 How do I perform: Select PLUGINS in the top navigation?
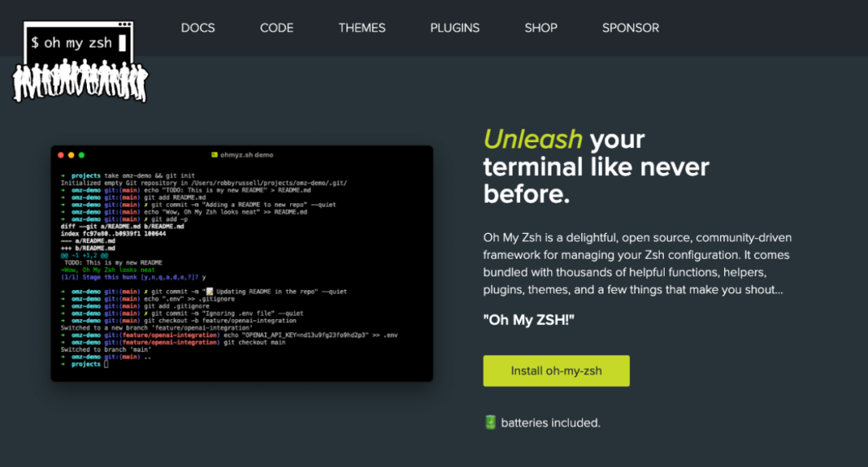(x=455, y=27)
